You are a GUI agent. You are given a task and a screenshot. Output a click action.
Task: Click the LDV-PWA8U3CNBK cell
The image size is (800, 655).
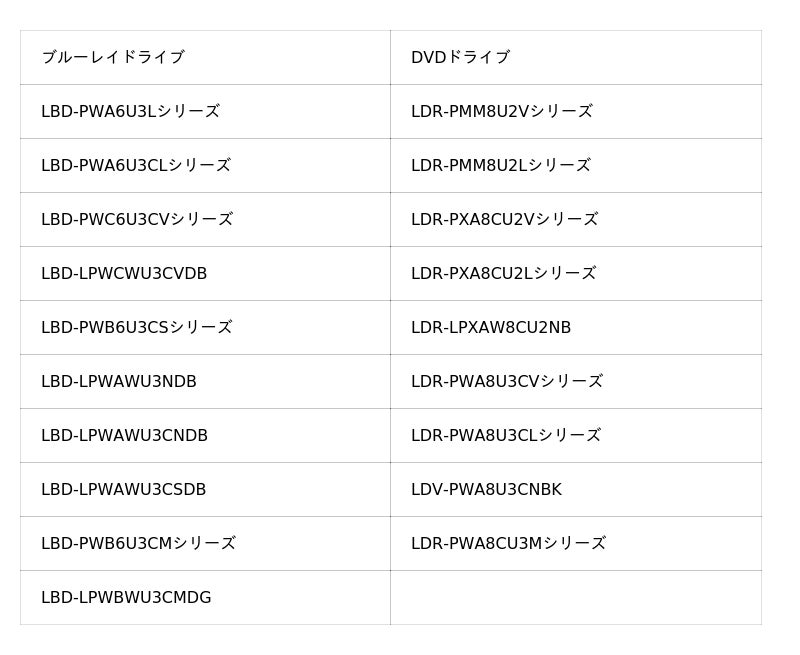(x=576, y=490)
